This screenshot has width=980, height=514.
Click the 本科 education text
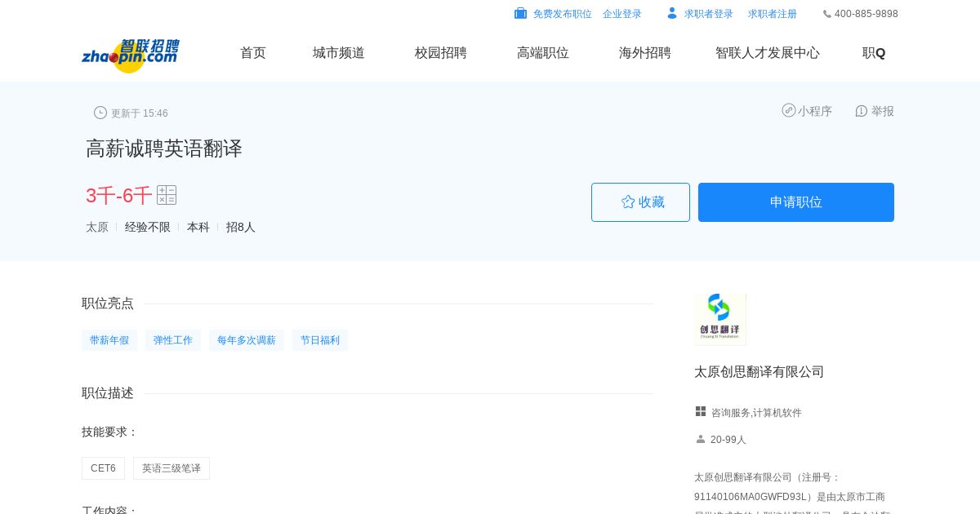click(x=198, y=228)
